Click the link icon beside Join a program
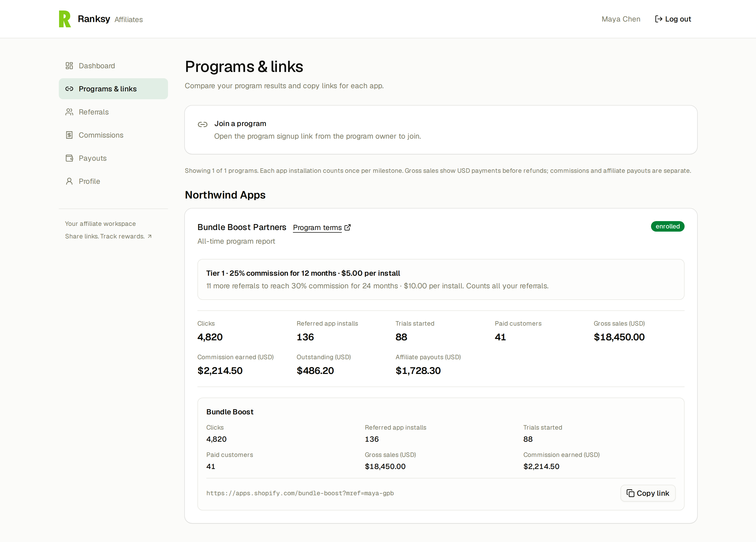This screenshot has height=542, width=756. pyautogui.click(x=203, y=124)
